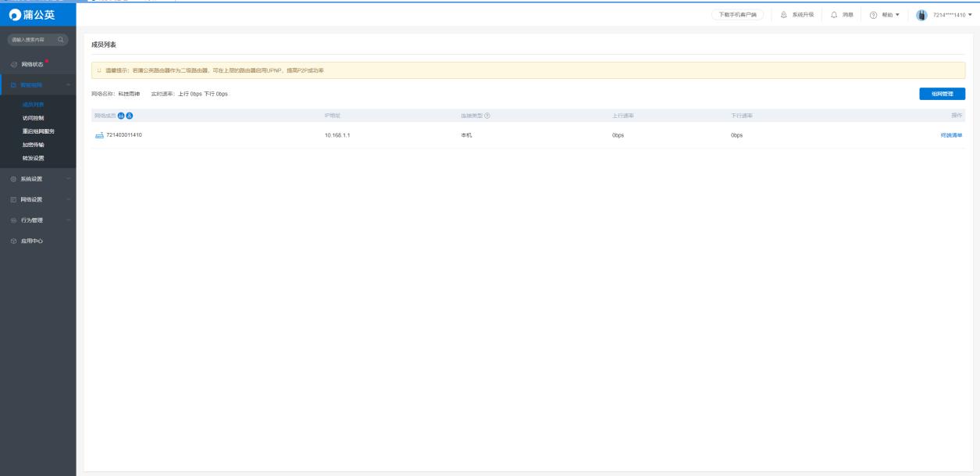Open the 帮助 dropdown arrow
Viewport: 980px width, 476px height.
tap(897, 15)
